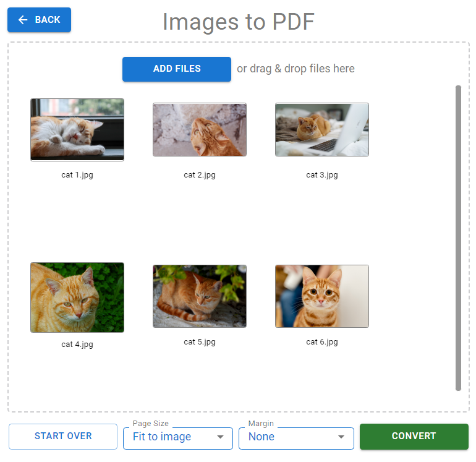Click the Margin dropdown arrow

[341, 437]
